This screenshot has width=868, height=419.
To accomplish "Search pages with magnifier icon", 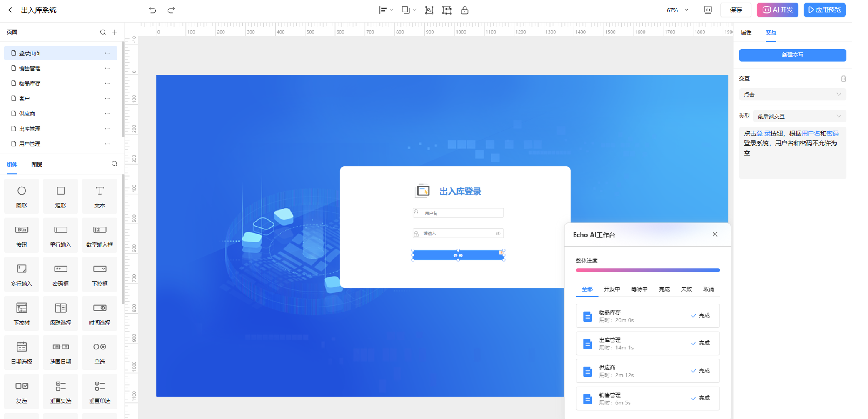I will [103, 32].
